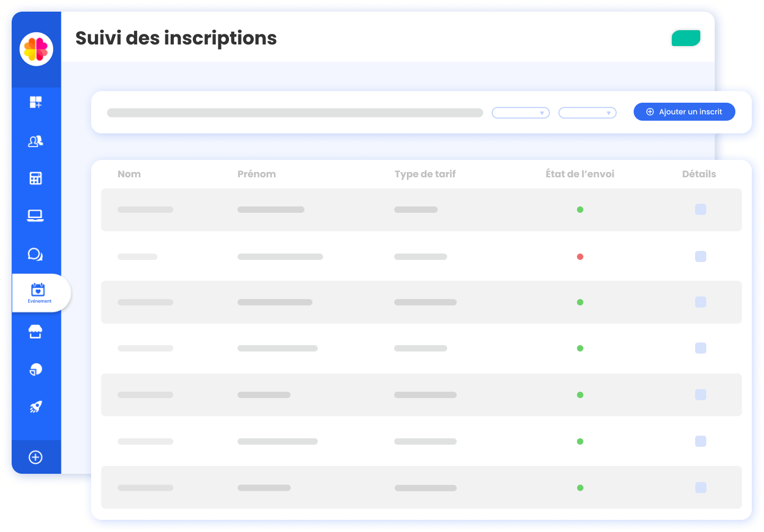Click the search bar above the table
The height and width of the screenshot is (532, 764).
[x=295, y=113]
